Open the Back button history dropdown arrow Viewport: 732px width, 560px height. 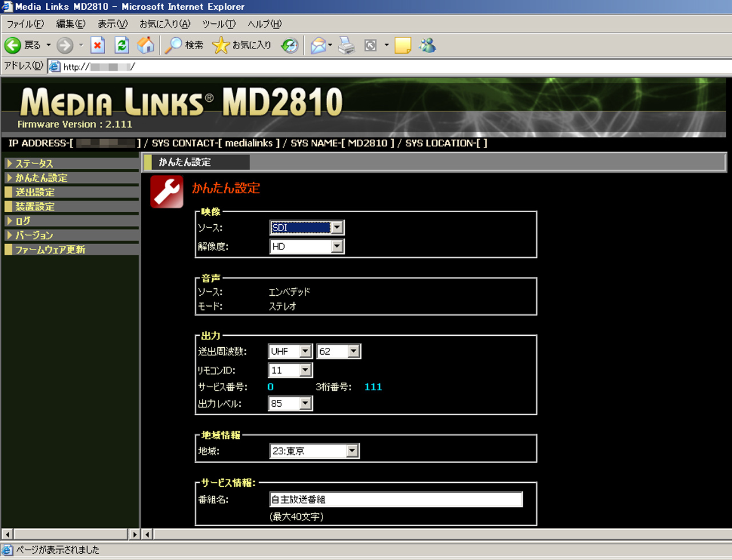49,45
